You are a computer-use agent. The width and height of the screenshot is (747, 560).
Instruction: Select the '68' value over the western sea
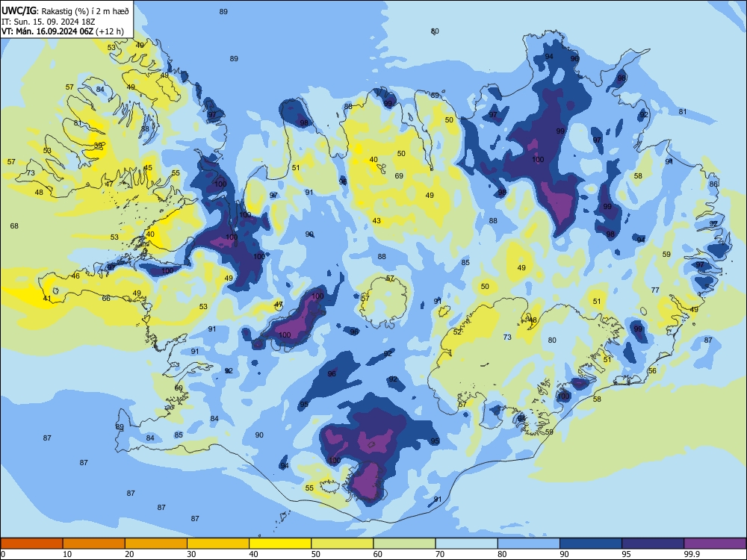pos(14,225)
